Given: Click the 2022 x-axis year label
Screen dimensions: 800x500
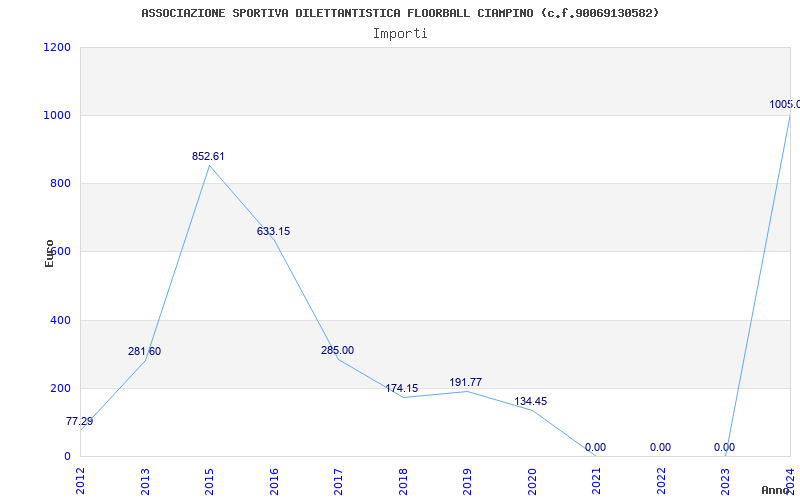Looking at the screenshot, I should (661, 481).
